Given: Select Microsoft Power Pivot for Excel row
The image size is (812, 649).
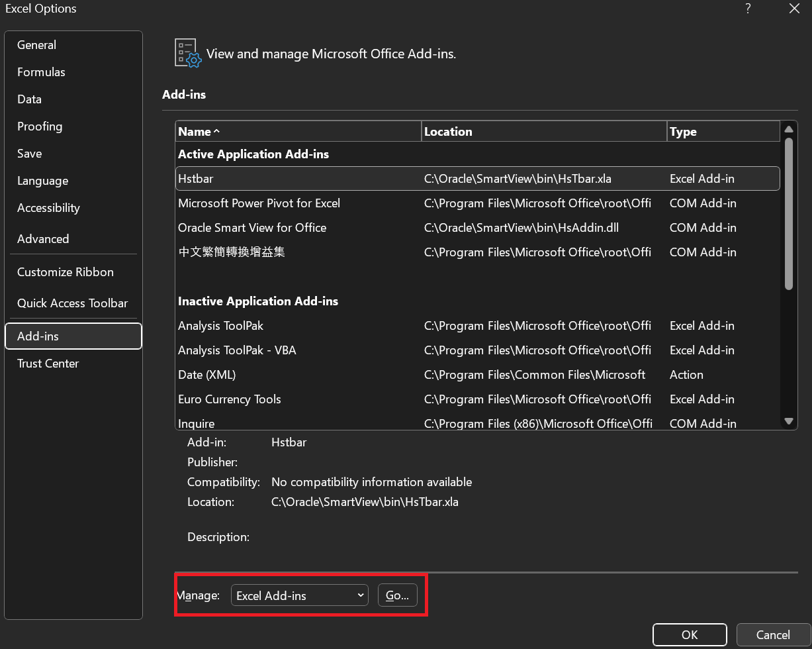Looking at the screenshot, I should click(478, 203).
